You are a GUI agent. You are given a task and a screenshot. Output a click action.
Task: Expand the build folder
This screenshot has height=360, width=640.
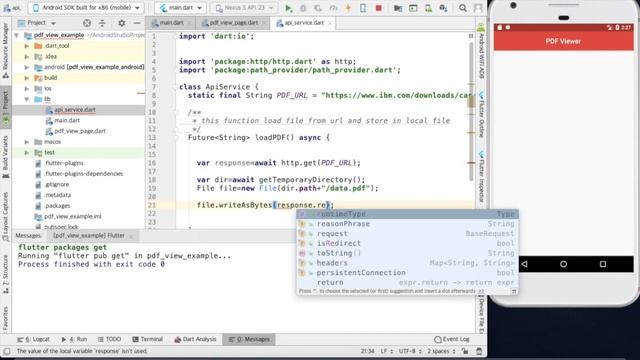click(x=27, y=78)
